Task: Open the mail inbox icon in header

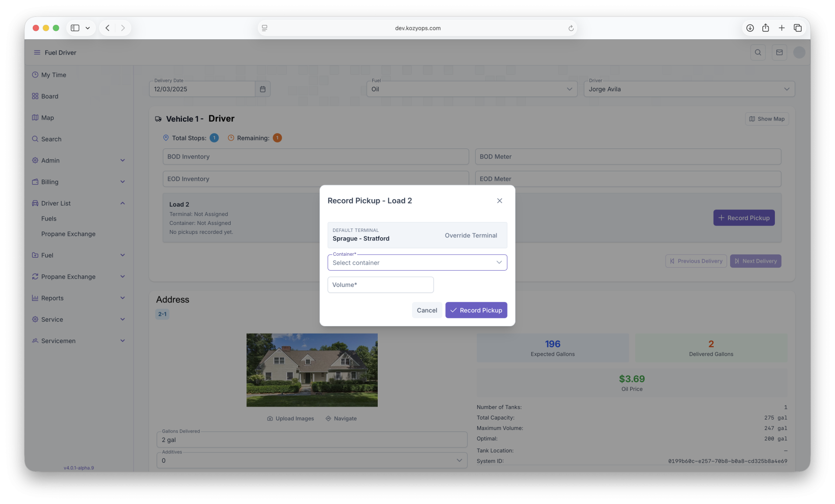Action: click(x=779, y=53)
